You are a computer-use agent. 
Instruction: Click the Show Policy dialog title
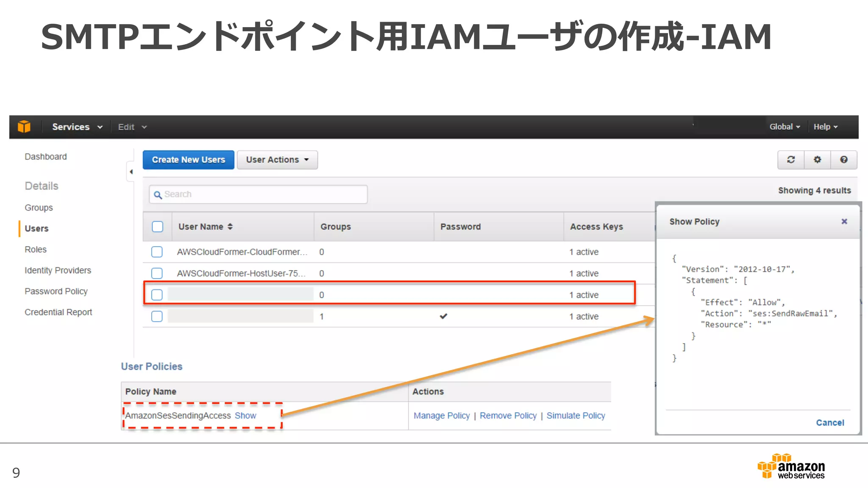[694, 222]
